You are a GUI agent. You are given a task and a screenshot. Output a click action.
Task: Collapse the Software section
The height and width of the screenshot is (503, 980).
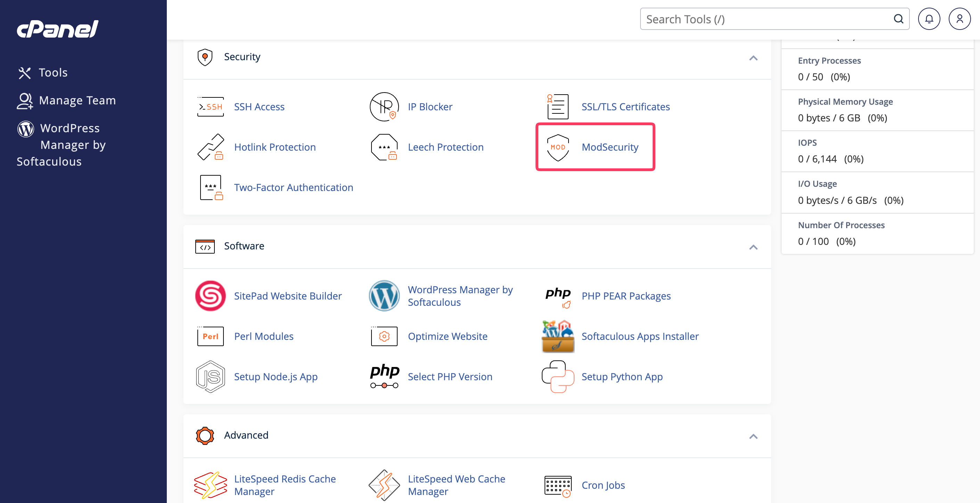tap(753, 247)
